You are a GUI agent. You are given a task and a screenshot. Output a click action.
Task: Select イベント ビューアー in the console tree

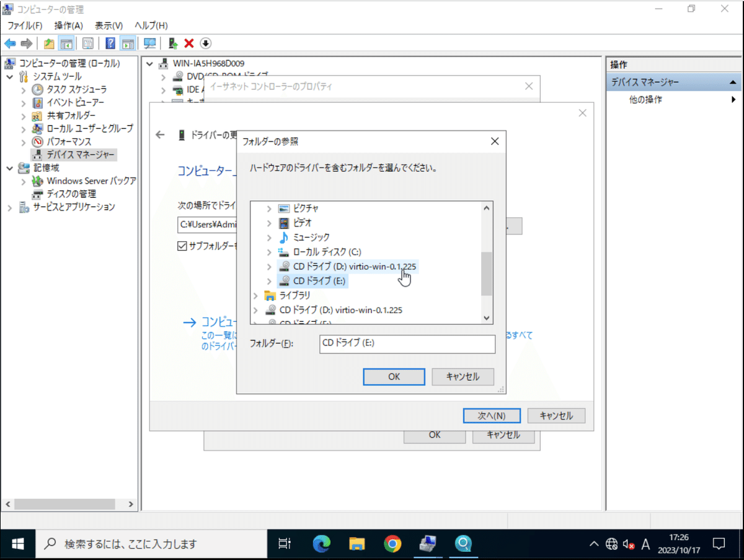click(76, 102)
